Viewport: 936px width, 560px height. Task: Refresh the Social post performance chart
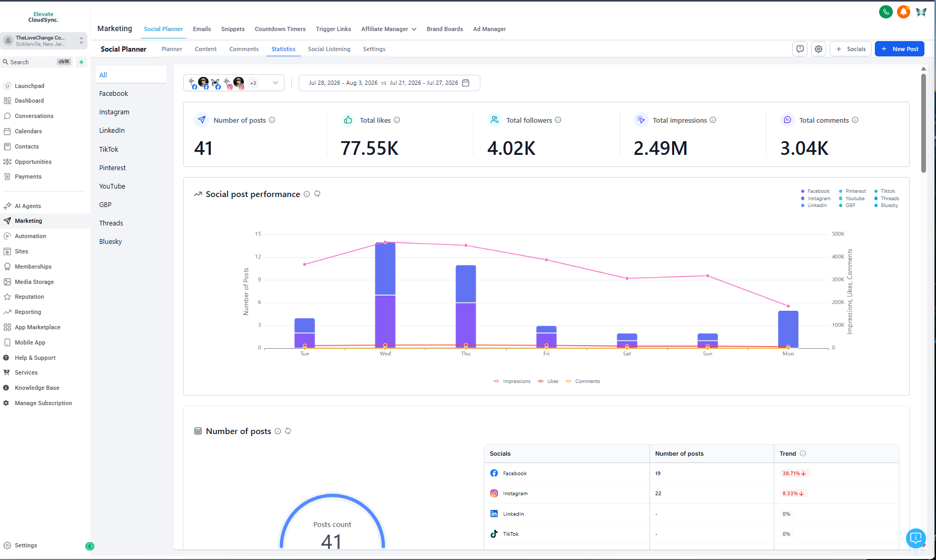[x=317, y=194]
